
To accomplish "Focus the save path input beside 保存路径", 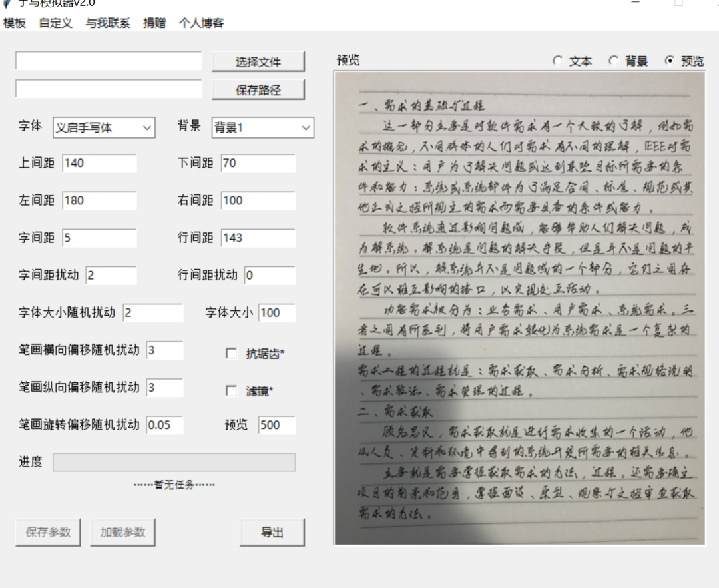I will [x=109, y=89].
